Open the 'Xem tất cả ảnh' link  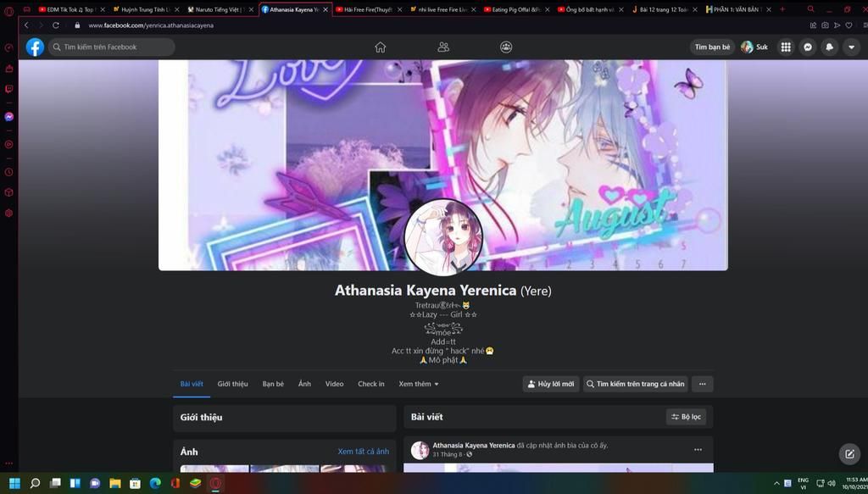coord(363,452)
